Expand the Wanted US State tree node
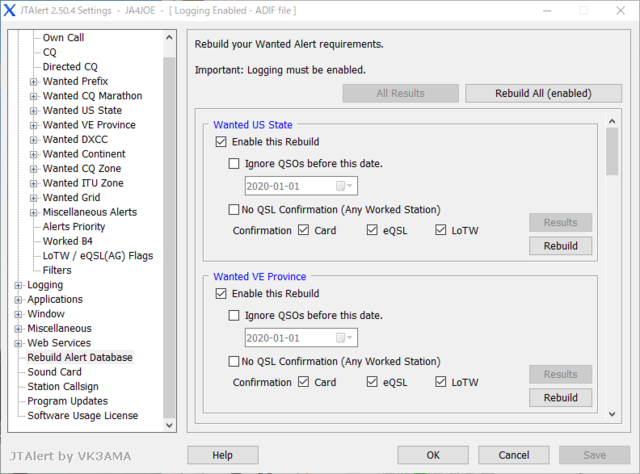 click(33, 111)
